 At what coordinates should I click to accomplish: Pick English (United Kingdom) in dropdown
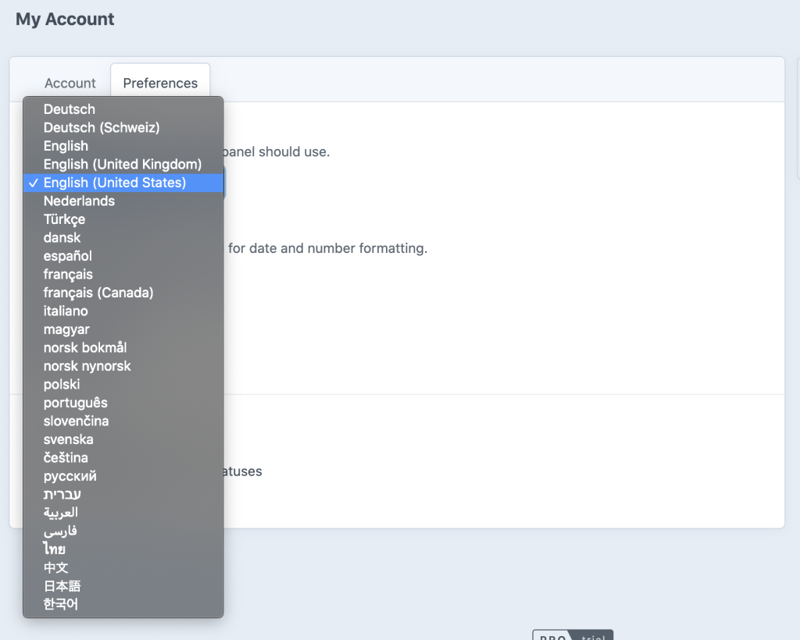(122, 164)
